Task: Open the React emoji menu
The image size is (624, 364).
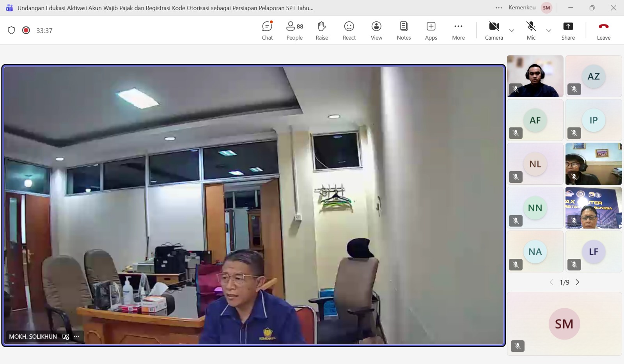Action: click(x=349, y=30)
